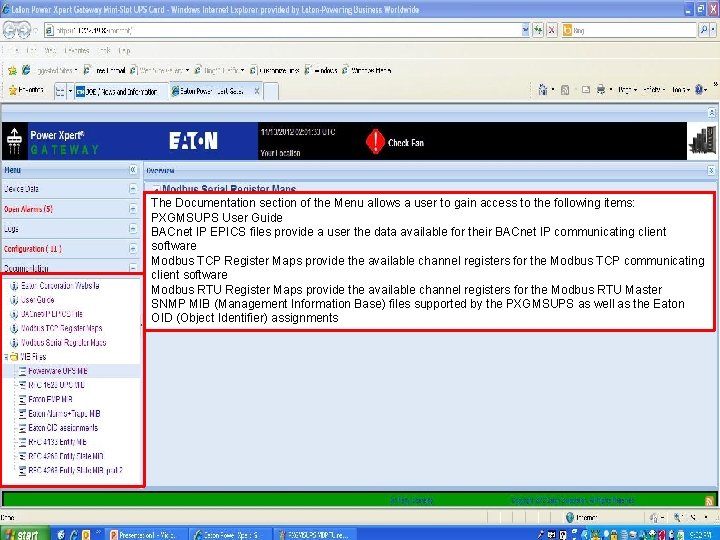Open the Suggested Sites favorites link
Screen dimensions: 720x540
click(49, 70)
